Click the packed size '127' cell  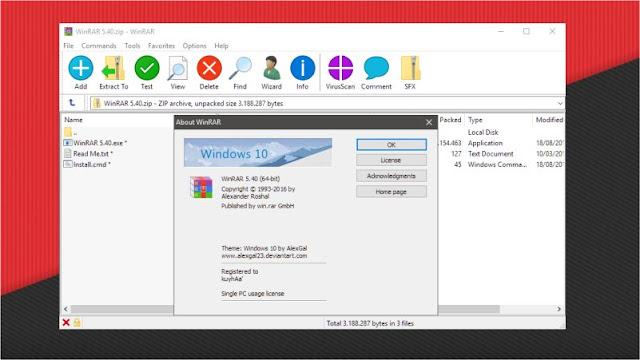pos(456,153)
